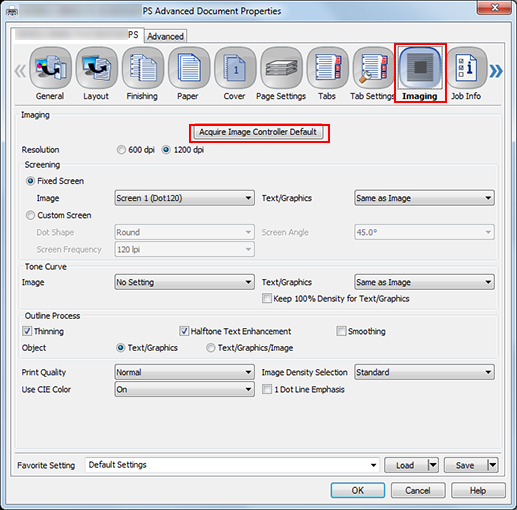517x510 pixels.
Task: Click the disabled Screen Frequency combo box
Action: point(184,249)
